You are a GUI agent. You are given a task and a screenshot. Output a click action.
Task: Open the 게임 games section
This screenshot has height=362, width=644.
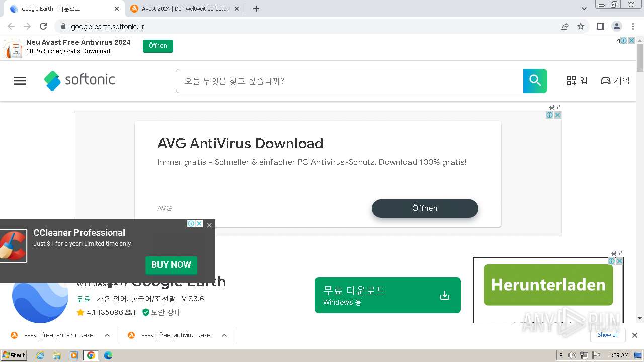click(615, 81)
